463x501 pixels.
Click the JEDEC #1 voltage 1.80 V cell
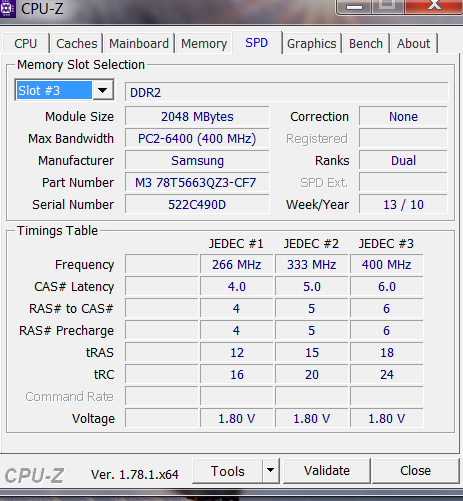click(237, 419)
